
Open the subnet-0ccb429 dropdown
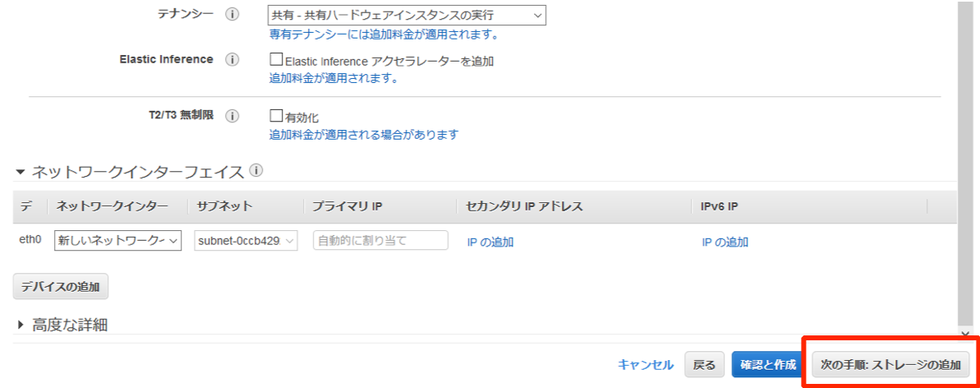[246, 241]
